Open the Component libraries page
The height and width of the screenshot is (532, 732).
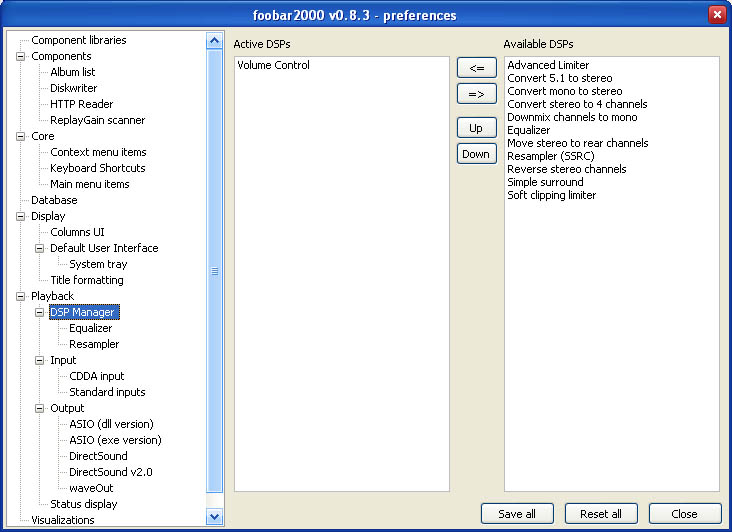click(78, 40)
